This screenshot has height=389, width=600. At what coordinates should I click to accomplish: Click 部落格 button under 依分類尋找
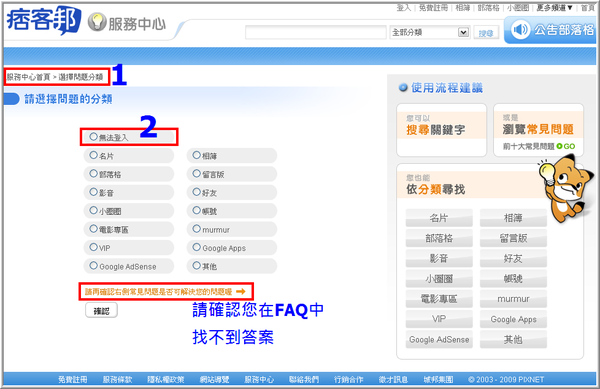(439, 238)
